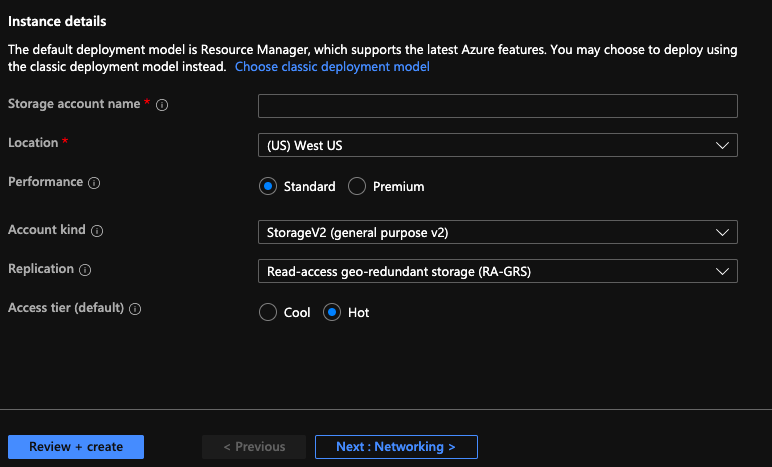Expand the Account kind dropdown
This screenshot has width=772, height=467.
pyautogui.click(x=498, y=232)
